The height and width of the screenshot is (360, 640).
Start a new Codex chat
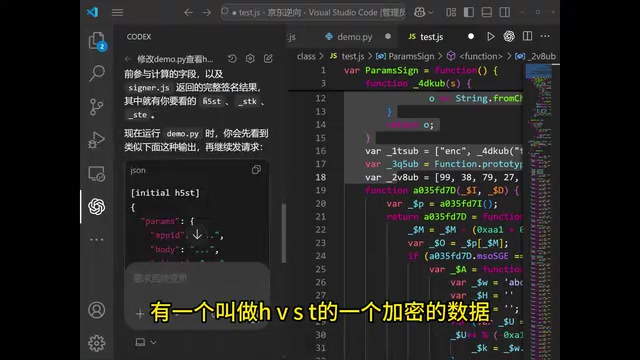coord(268,59)
